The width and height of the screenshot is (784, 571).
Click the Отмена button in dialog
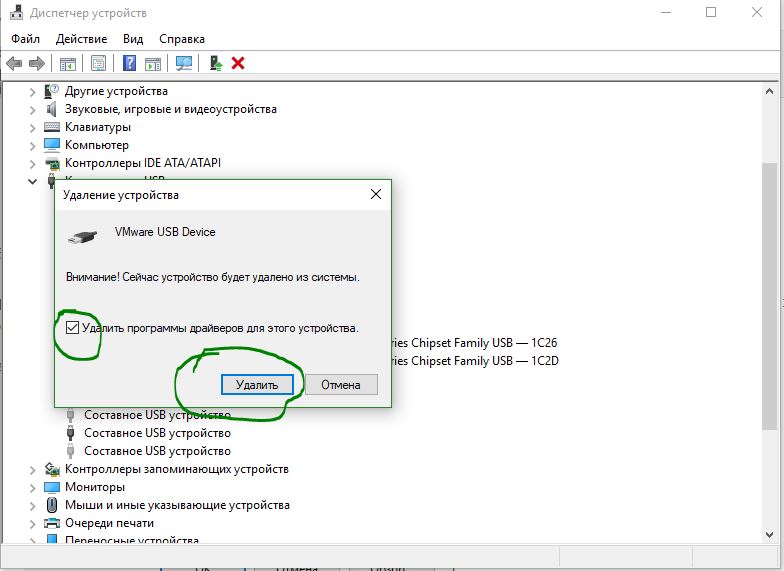tap(341, 384)
